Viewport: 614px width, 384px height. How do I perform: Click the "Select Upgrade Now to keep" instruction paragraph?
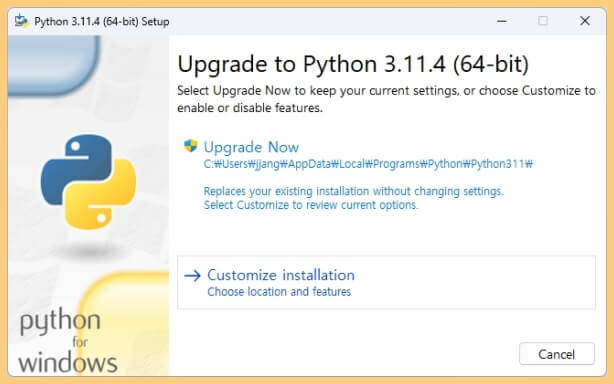(386, 99)
